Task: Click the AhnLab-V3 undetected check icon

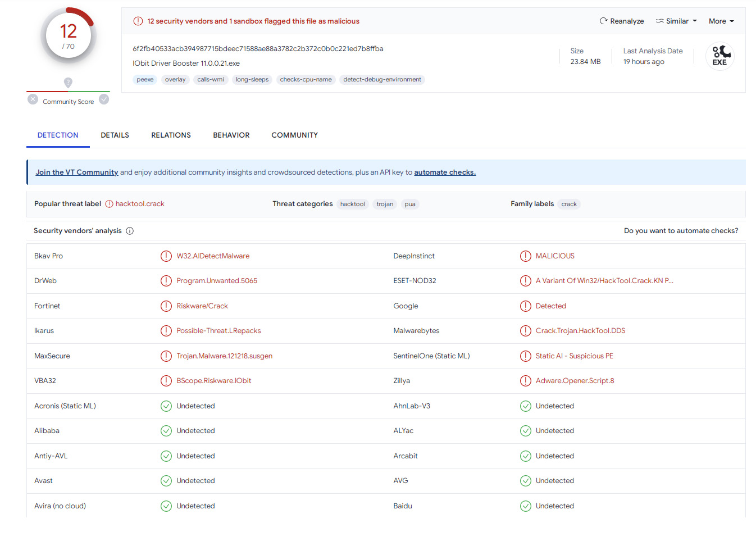Action: click(x=526, y=406)
